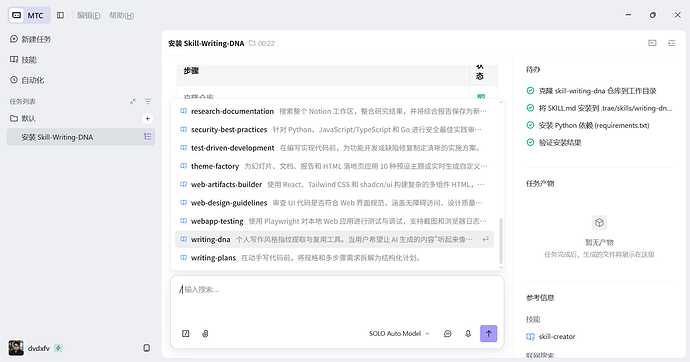Click the MTC app logo button
Viewport: 690px width, 362px height.
(x=29, y=15)
